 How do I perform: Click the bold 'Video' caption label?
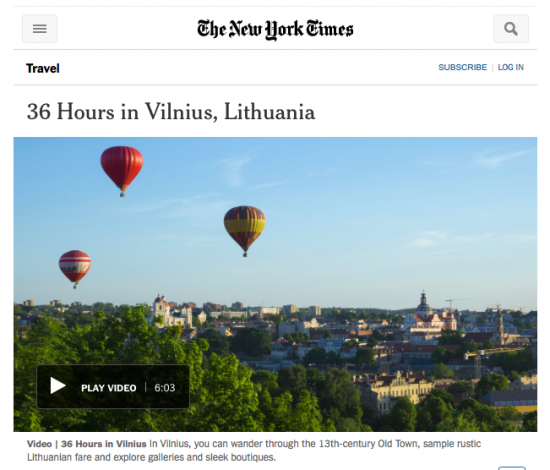click(x=39, y=444)
